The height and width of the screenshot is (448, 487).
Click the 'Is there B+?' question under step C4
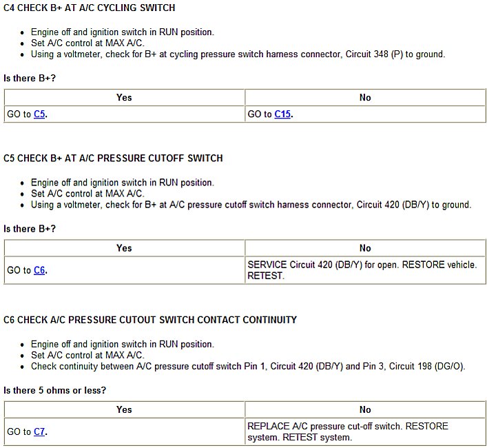30,78
